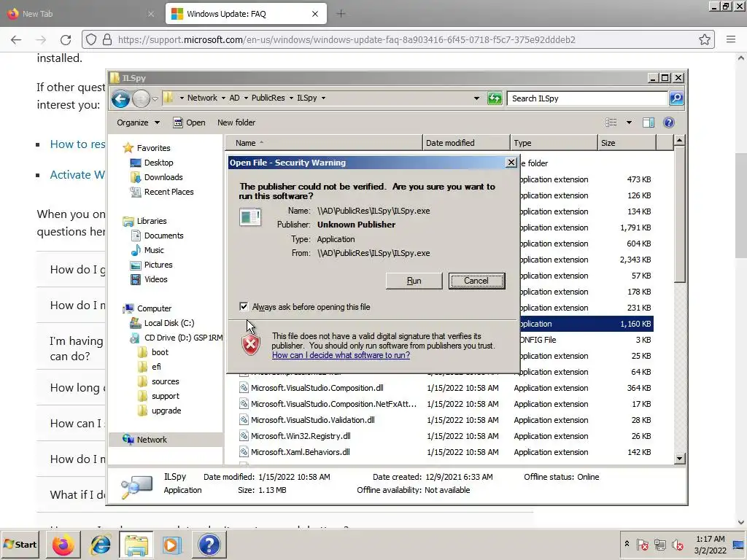
Task: Open 'How can I decide what software to run?' link
Action: point(341,355)
